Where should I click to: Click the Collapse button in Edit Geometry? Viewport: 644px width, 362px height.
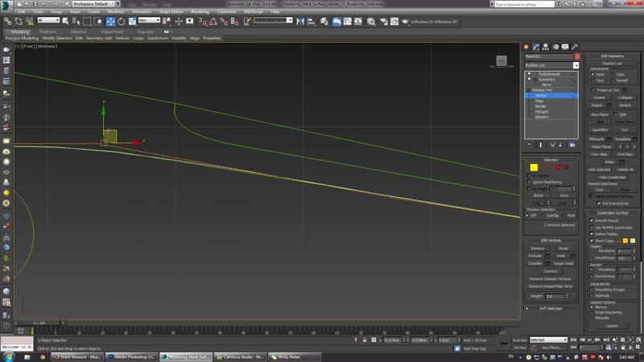[x=625, y=97]
